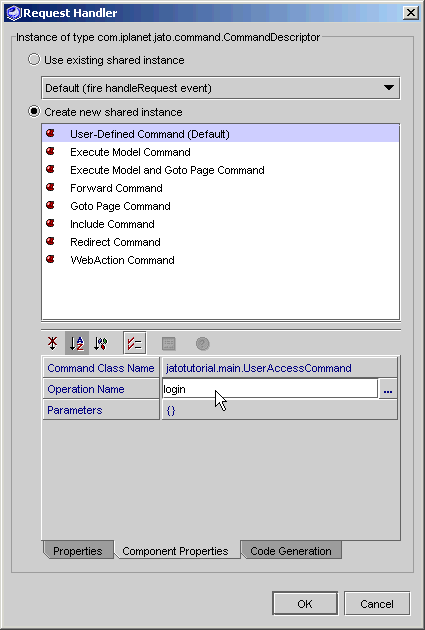The image size is (425, 630).
Task: Click the red icon beside Execute Model Command
Action: 50,151
